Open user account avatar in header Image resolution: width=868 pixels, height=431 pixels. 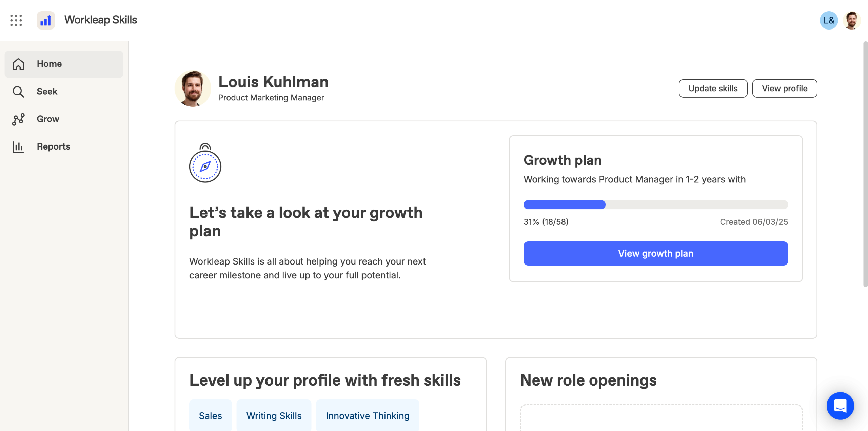pyautogui.click(x=851, y=20)
